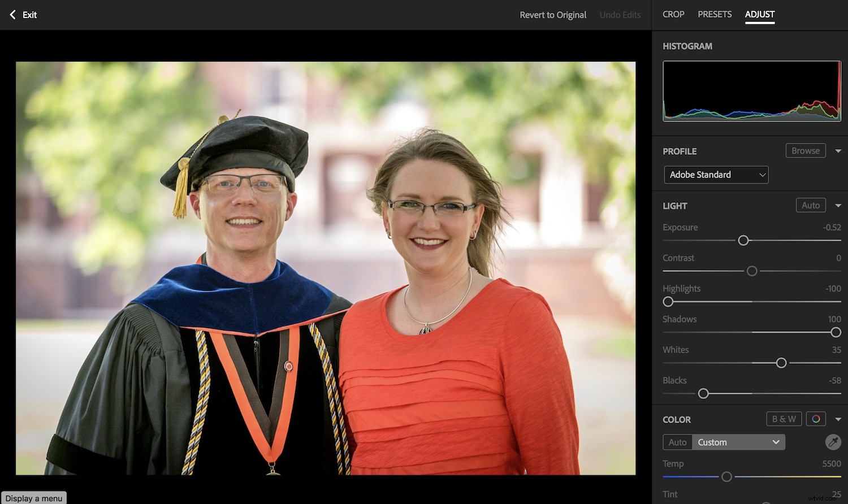Image resolution: width=848 pixels, height=504 pixels.
Task: Click the HISTOGRAM display
Action: (x=751, y=91)
